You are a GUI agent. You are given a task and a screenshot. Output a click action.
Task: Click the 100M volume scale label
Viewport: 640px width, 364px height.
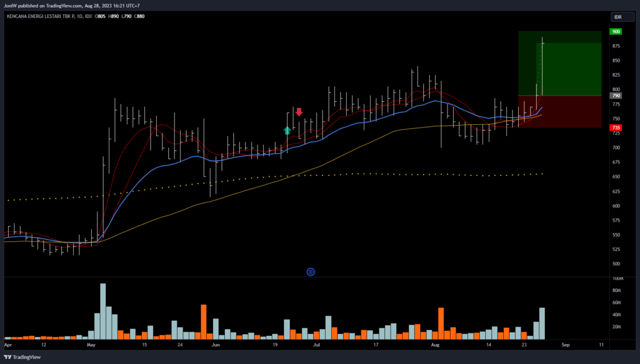(x=617, y=278)
